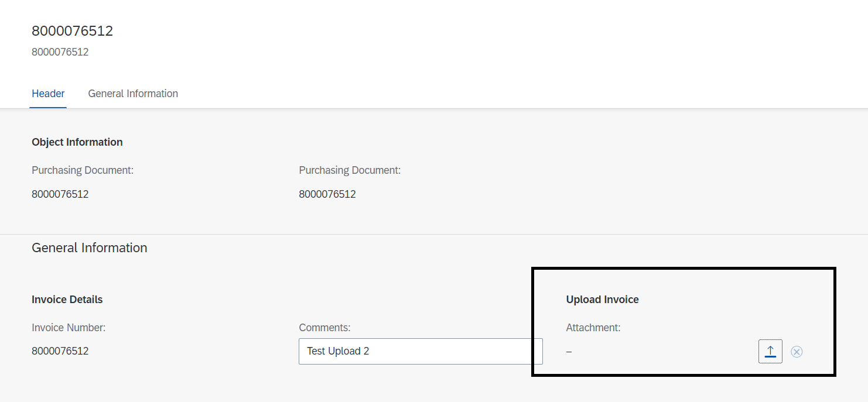Select the Header tab
Viewport: 868px width, 402px height.
48,94
